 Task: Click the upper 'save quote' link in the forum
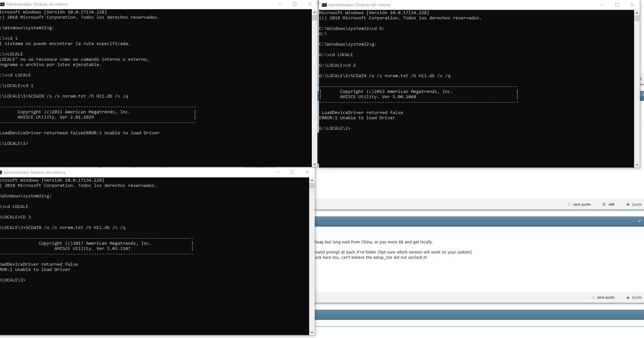point(582,204)
